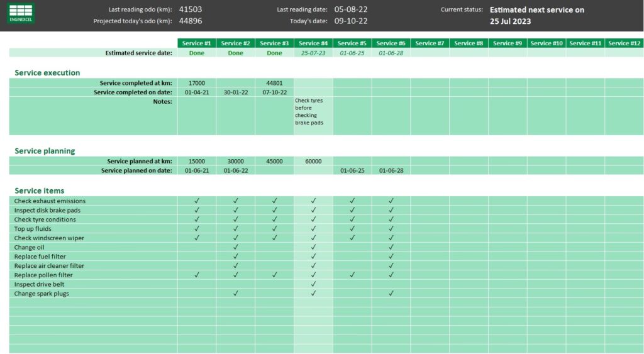Toggle Change oil checkmark under Service #2
This screenshot has height=354, width=644.
point(236,248)
